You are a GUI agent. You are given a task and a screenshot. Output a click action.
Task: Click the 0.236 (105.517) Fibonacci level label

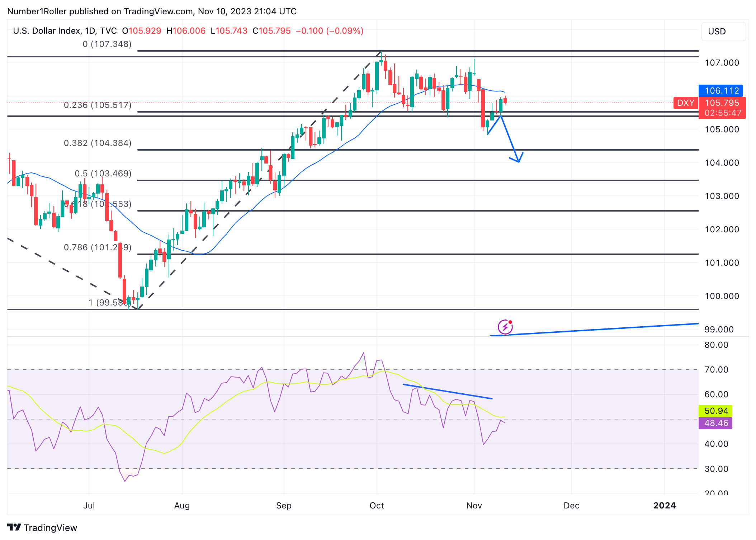(x=98, y=105)
